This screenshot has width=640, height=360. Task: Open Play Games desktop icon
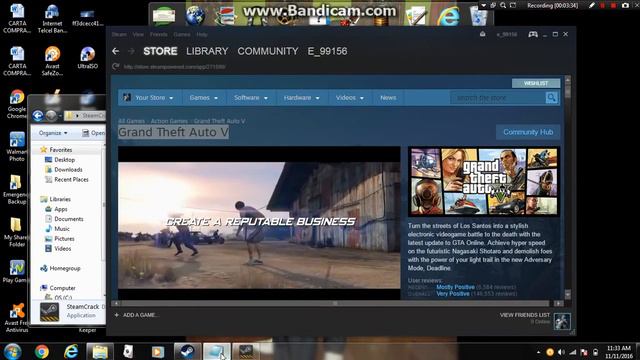16,271
